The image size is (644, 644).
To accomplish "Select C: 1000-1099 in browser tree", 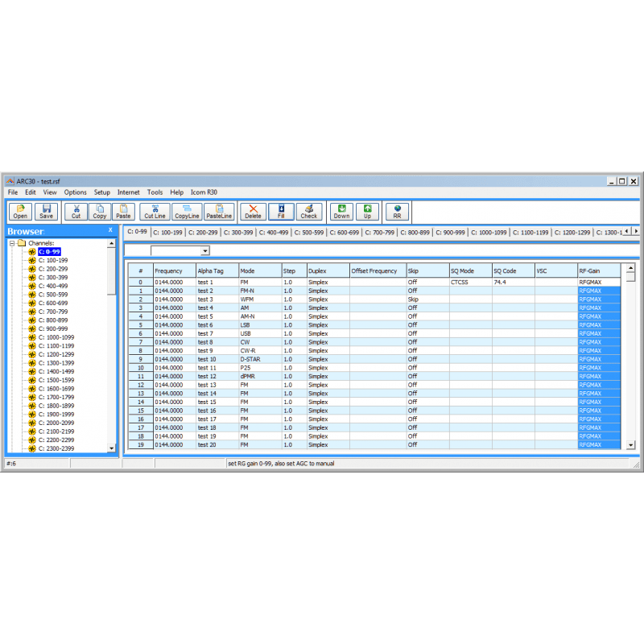I will [x=56, y=337].
